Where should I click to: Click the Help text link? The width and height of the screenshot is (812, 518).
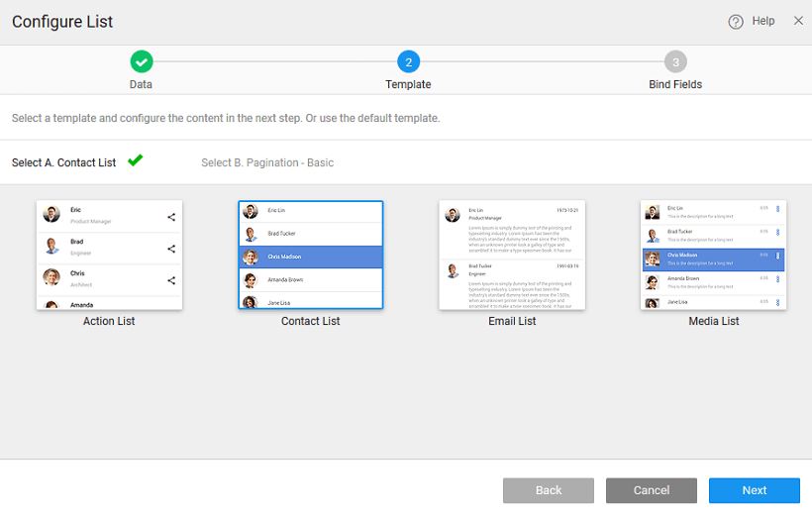(763, 22)
